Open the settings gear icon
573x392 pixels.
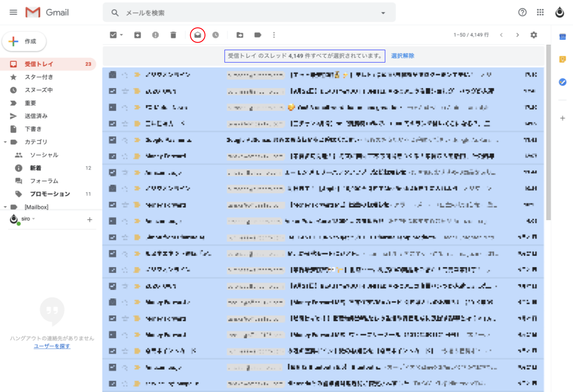coord(534,35)
